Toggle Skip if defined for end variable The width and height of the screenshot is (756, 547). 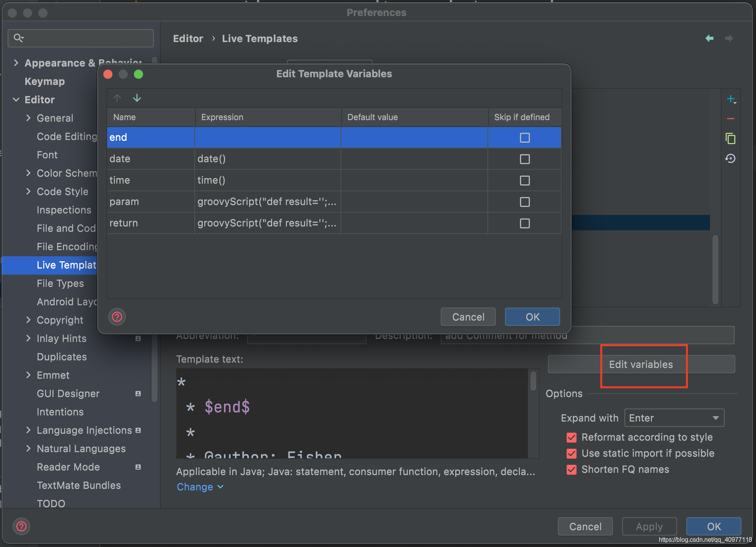(x=524, y=137)
